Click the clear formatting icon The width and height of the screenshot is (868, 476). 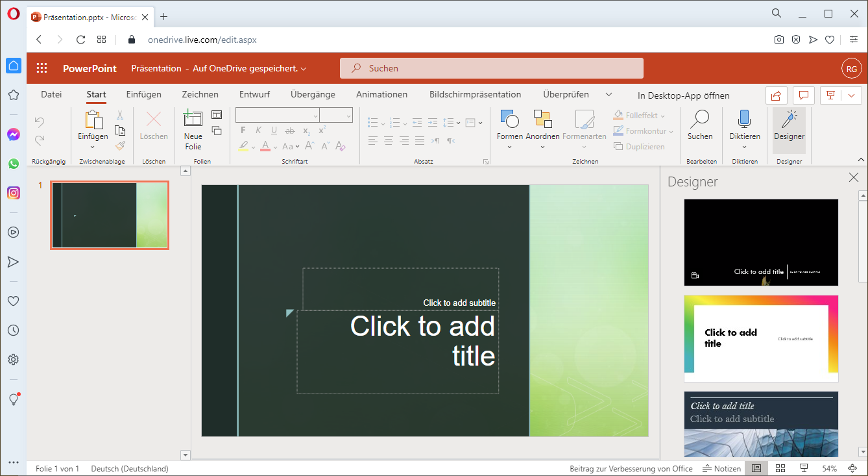pos(341,146)
